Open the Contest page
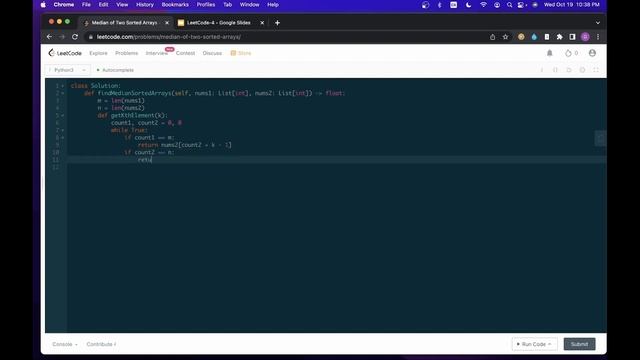Image resolution: width=640 pixels, height=360 pixels. tap(185, 53)
